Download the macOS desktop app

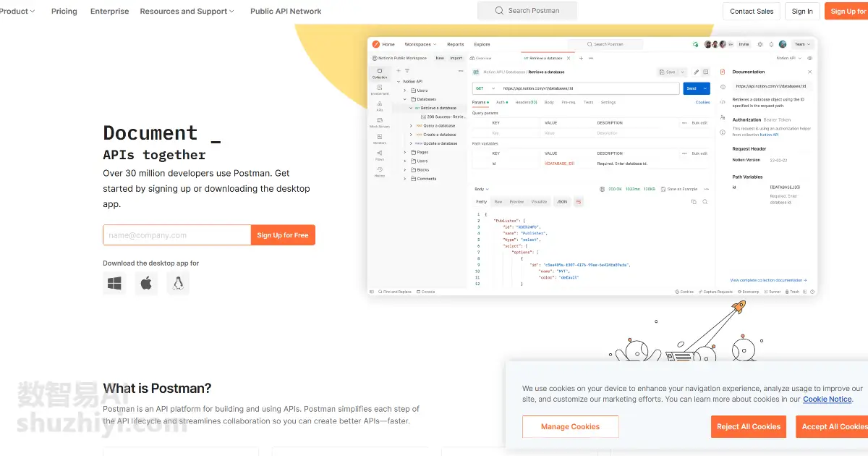[146, 284]
